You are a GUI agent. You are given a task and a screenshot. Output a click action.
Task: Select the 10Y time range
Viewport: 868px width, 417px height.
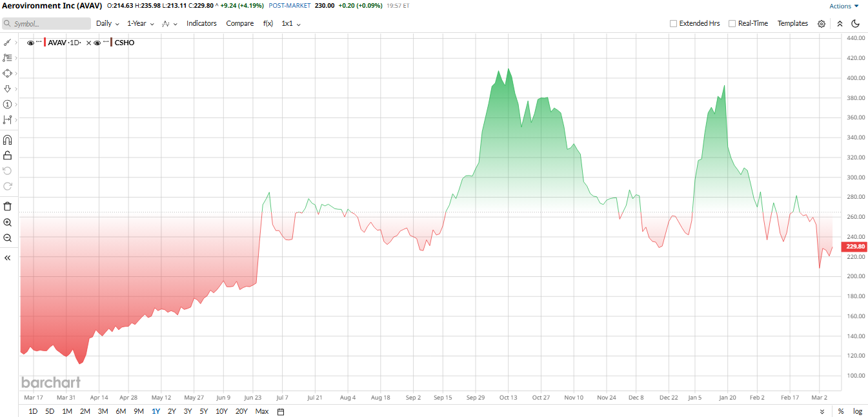[x=221, y=411]
